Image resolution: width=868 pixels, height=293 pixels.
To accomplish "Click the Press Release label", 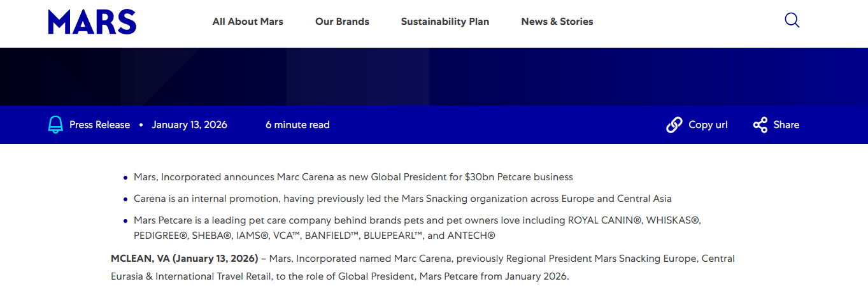I will [99, 125].
